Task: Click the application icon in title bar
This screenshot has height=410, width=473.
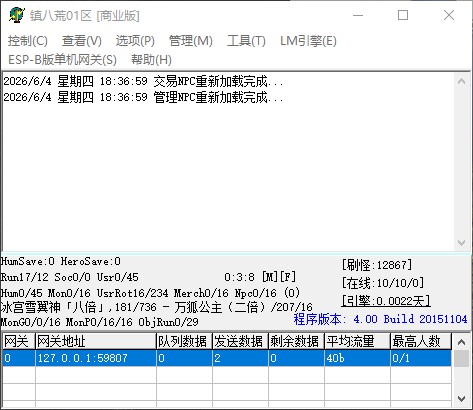Action: click(17, 15)
